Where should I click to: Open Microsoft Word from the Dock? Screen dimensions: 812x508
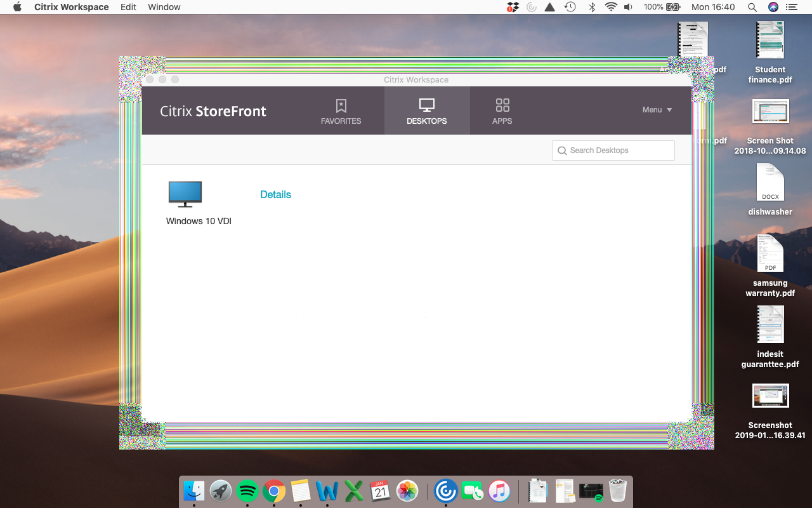click(x=327, y=491)
